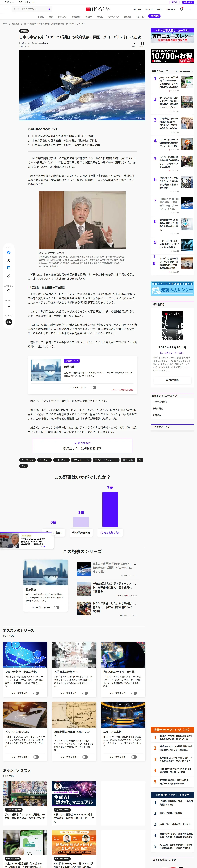Click sidebar read-later bookmark icon
Screen dimensions: 197x868
9,306
